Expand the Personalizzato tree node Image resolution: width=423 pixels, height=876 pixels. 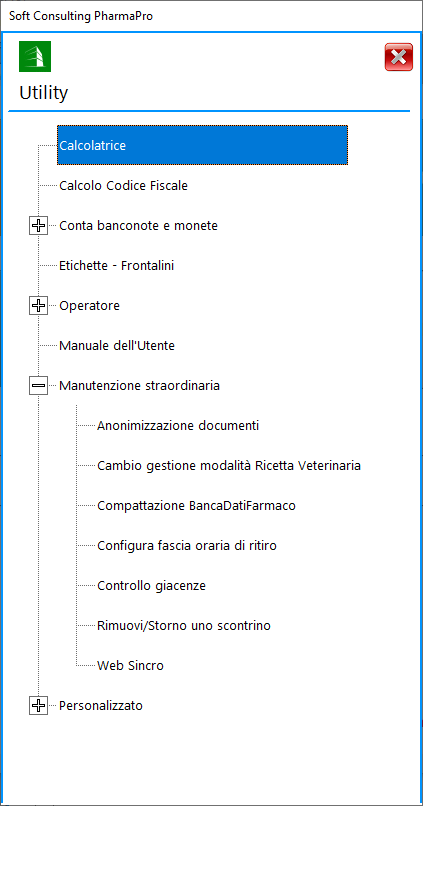click(38, 706)
